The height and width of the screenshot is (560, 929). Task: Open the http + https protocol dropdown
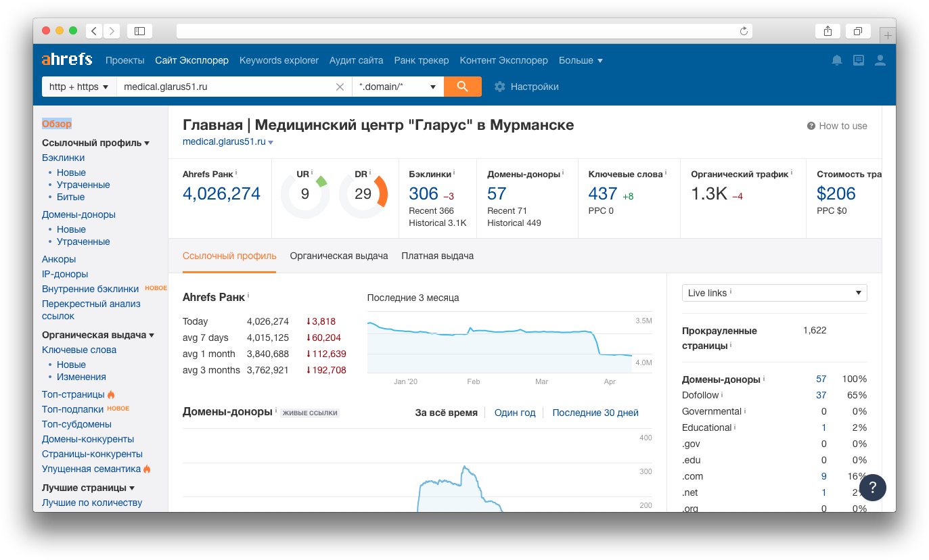(79, 87)
